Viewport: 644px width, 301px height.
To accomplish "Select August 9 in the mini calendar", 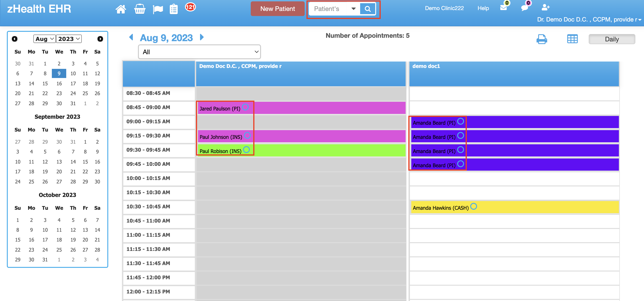I will [59, 73].
